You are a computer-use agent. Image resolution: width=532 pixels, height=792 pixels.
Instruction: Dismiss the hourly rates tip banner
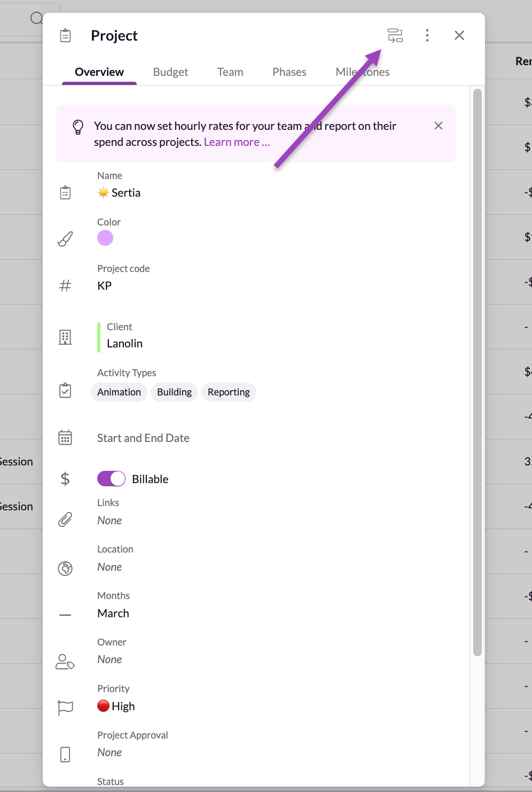tap(439, 126)
